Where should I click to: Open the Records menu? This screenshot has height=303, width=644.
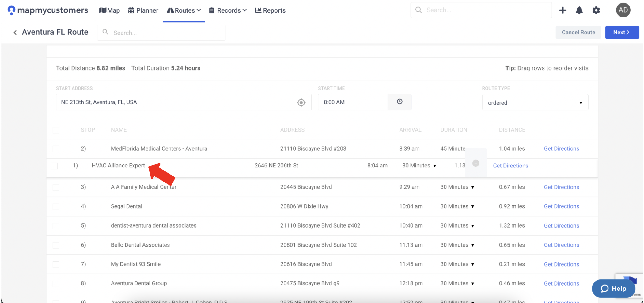[228, 10]
